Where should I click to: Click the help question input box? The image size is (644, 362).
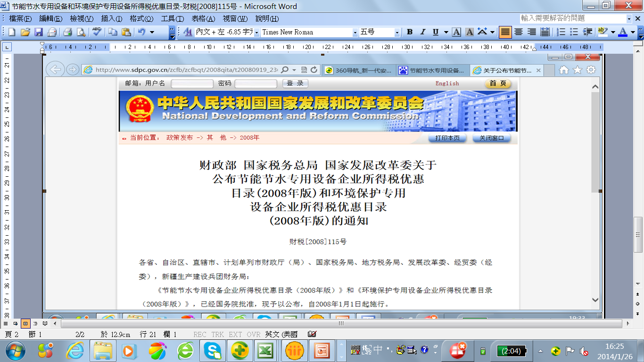573,18
